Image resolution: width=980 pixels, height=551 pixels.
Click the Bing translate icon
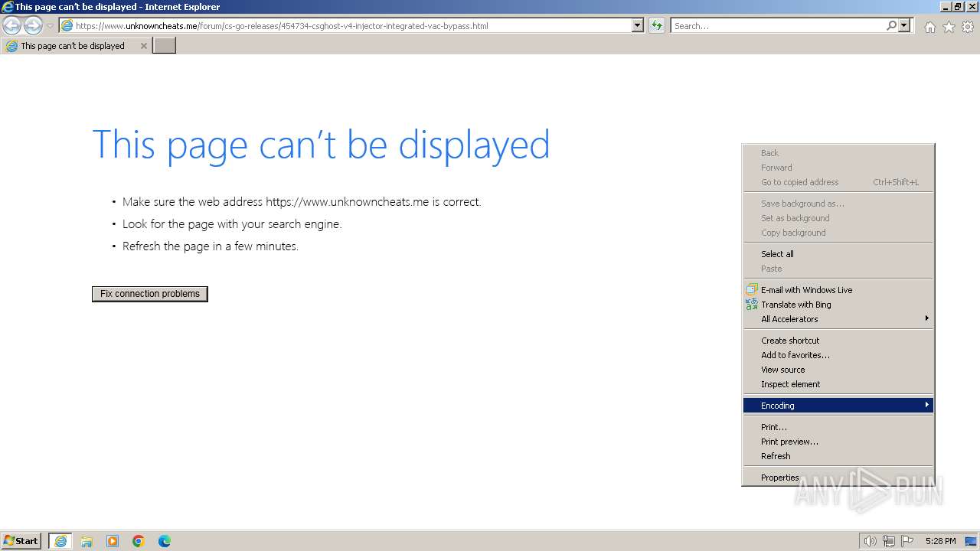coord(752,305)
